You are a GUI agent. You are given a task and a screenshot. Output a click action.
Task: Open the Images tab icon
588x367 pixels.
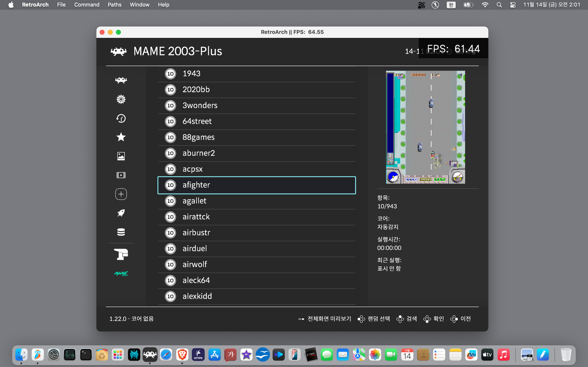point(121,156)
